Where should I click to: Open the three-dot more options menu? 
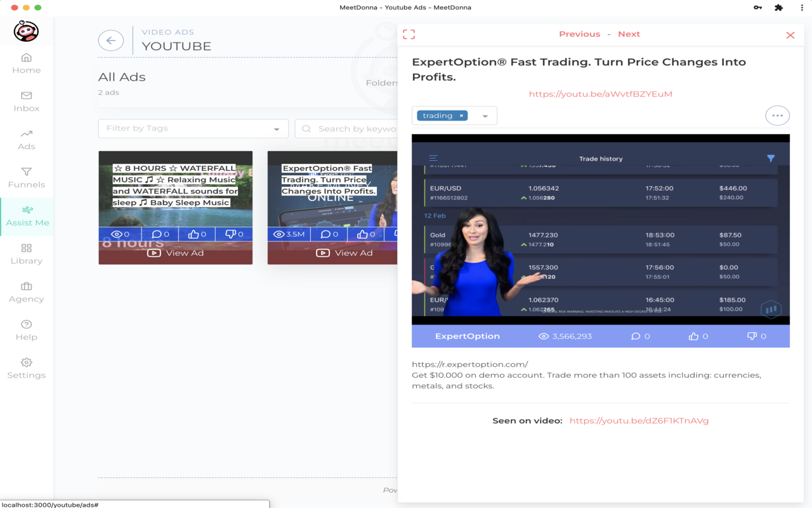(777, 116)
